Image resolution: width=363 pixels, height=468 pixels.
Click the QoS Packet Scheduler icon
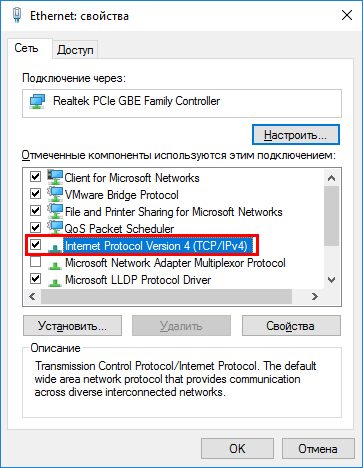point(55,227)
